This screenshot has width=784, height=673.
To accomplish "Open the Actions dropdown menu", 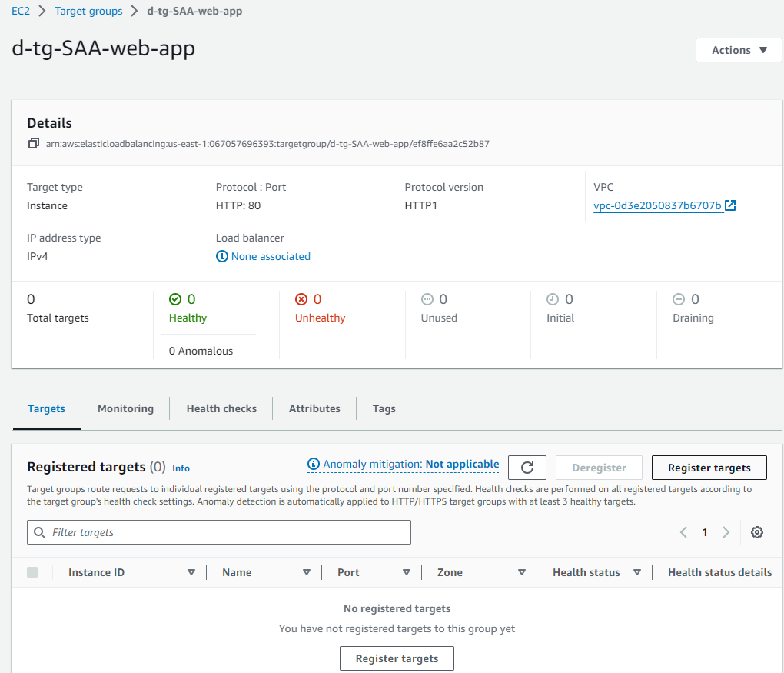I will 739,50.
